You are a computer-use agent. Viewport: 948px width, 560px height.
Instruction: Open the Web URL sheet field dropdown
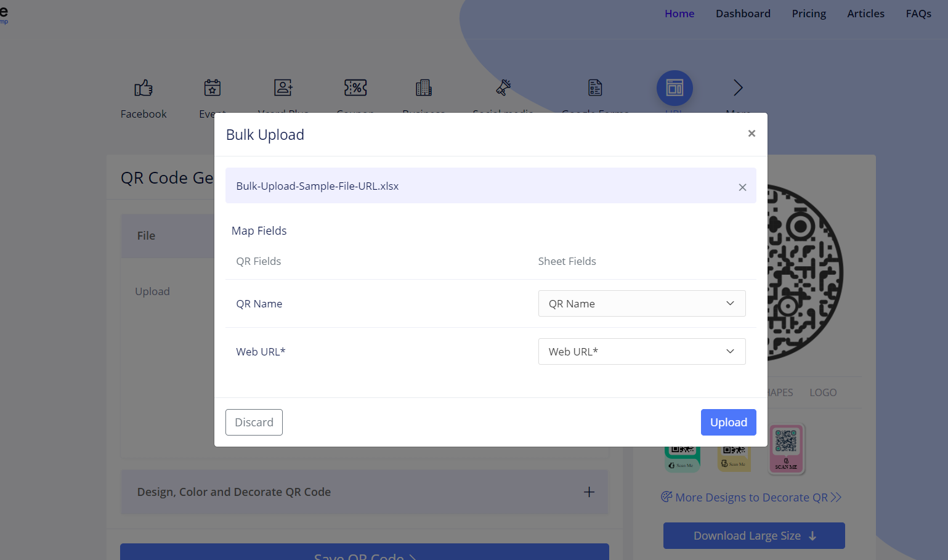641,351
